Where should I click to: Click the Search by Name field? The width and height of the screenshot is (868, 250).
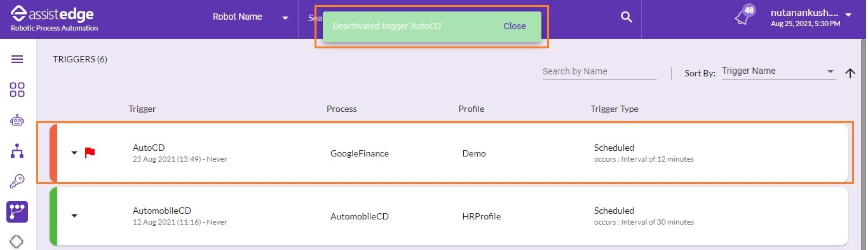coord(599,72)
